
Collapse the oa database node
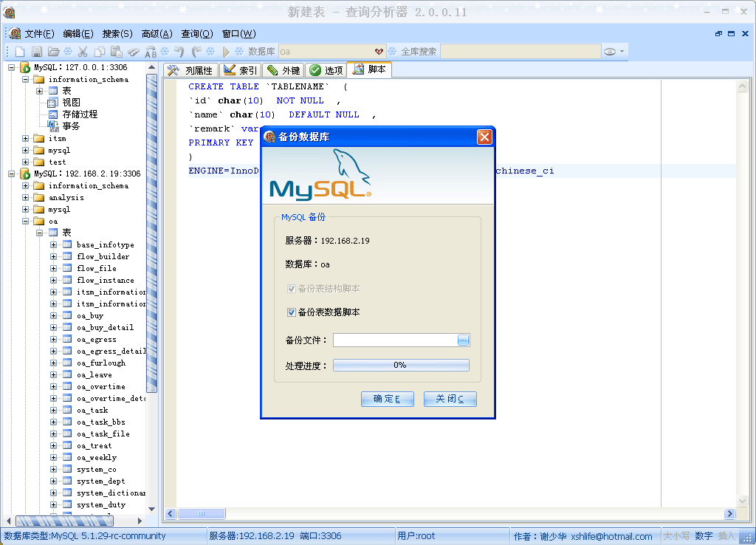pos(26,221)
